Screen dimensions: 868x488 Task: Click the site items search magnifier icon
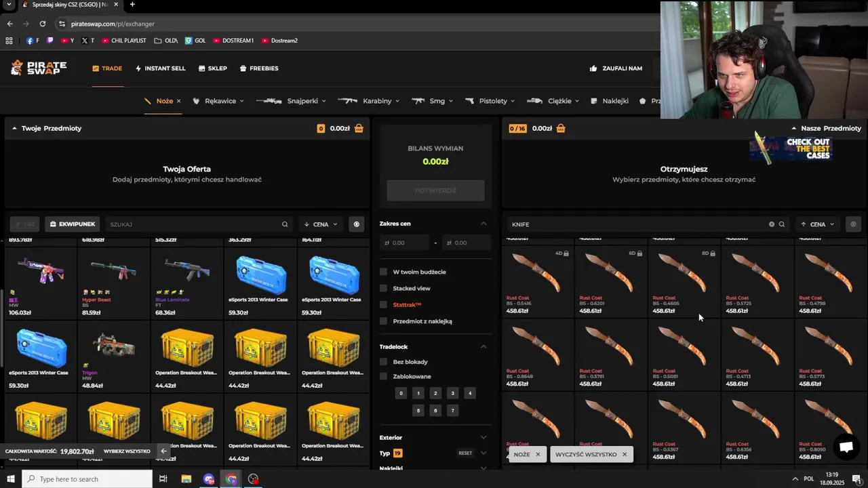point(782,224)
